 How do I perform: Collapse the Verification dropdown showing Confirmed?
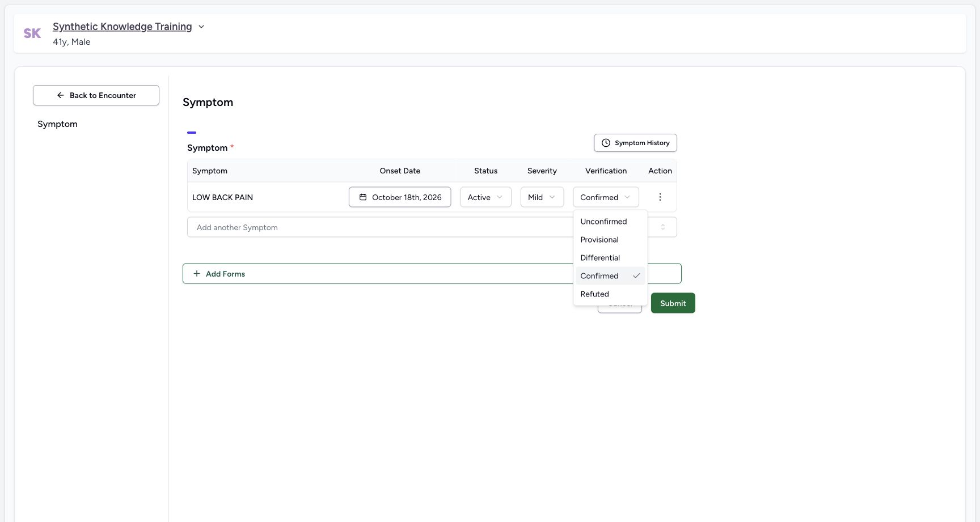click(x=606, y=197)
